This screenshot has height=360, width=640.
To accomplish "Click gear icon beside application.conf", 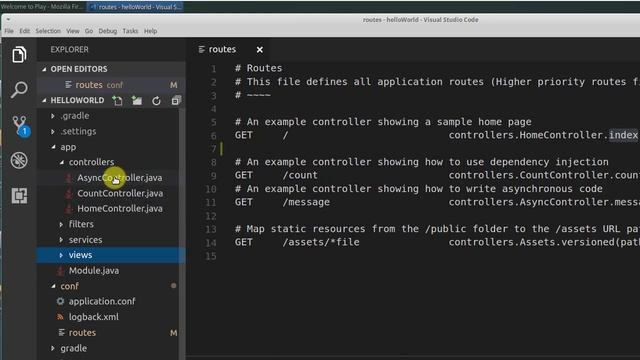I will [60, 301].
